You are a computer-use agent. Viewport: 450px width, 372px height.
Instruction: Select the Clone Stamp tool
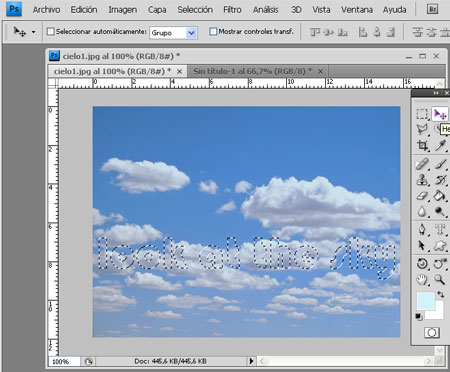pos(422,180)
